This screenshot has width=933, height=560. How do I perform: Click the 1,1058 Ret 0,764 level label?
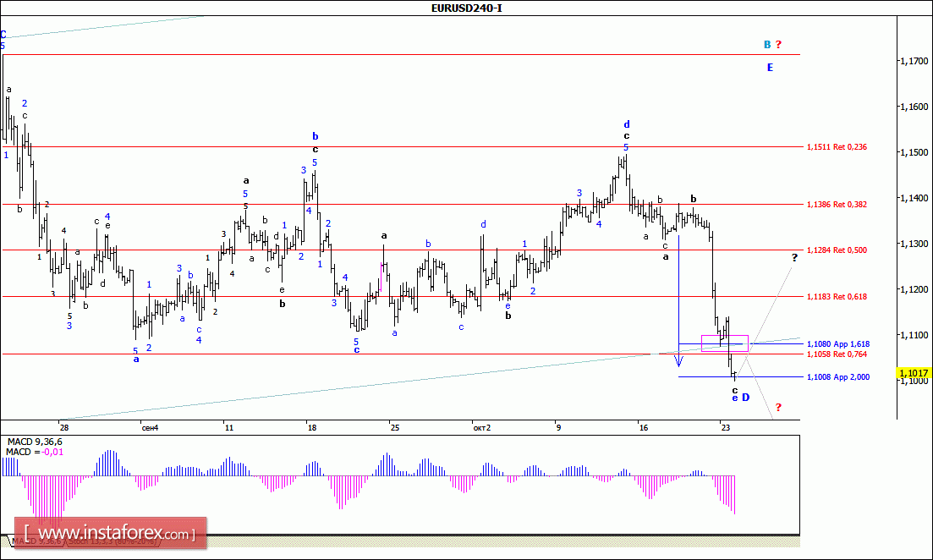click(x=837, y=354)
